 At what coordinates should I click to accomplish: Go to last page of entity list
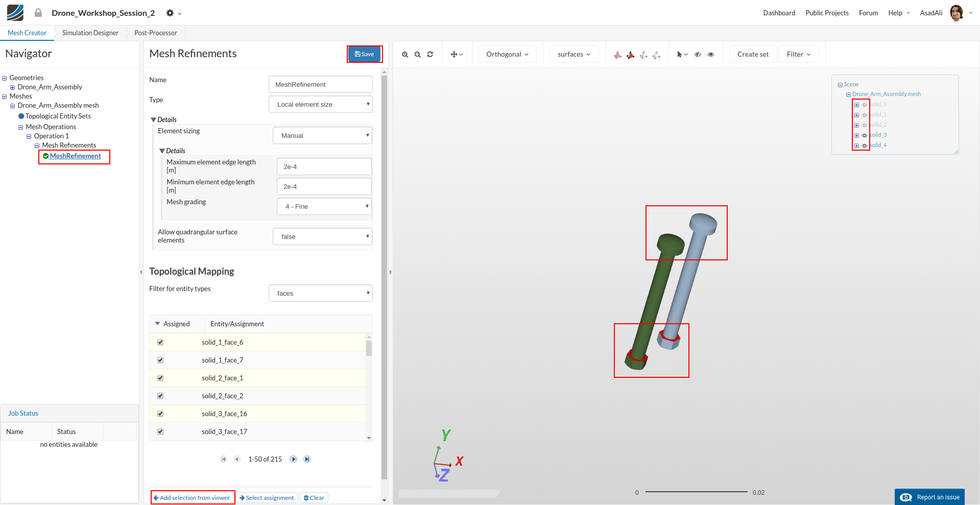[307, 459]
